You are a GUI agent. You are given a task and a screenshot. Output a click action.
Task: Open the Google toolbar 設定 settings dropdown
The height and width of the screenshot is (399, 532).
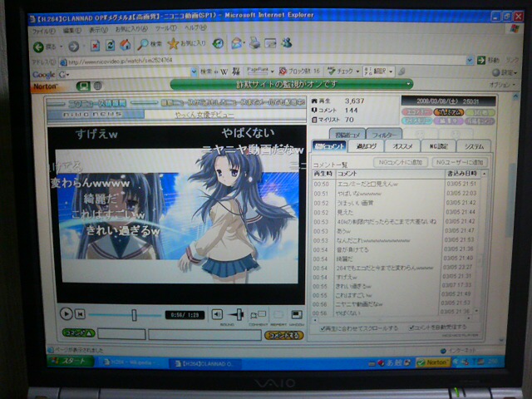505,72
